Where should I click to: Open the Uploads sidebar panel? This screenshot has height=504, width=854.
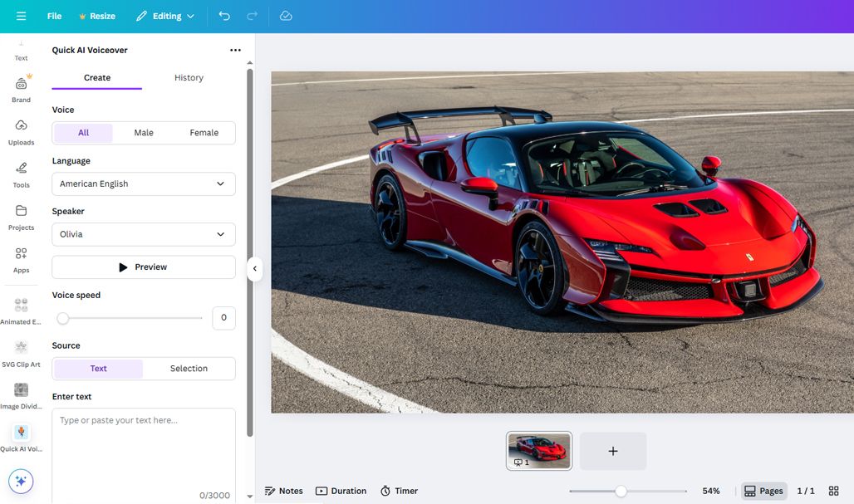point(21,131)
